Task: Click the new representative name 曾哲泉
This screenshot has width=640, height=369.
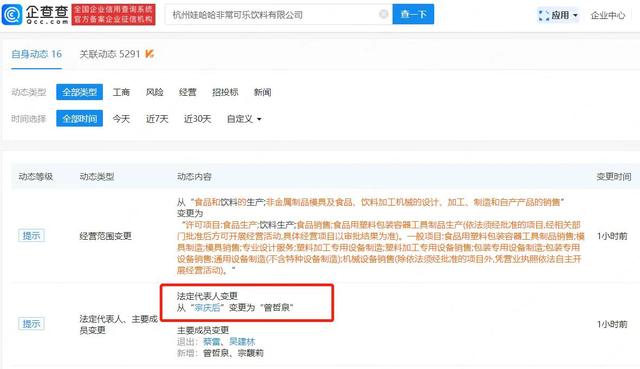Action: (x=277, y=307)
